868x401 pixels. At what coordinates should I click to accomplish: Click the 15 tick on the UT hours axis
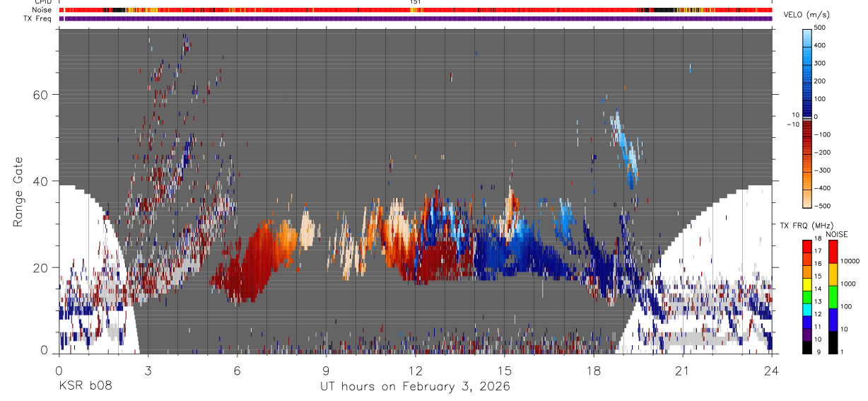(504, 370)
